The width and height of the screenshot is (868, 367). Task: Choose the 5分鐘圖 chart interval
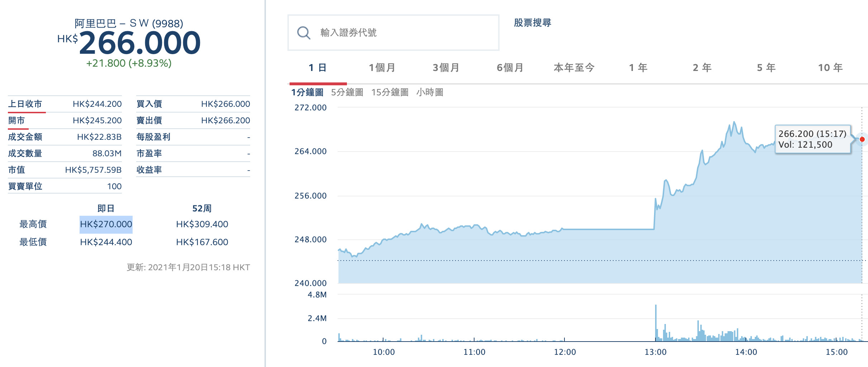[347, 92]
